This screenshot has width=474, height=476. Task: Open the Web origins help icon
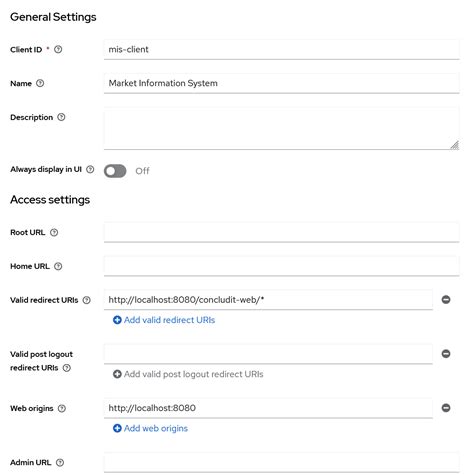62,408
